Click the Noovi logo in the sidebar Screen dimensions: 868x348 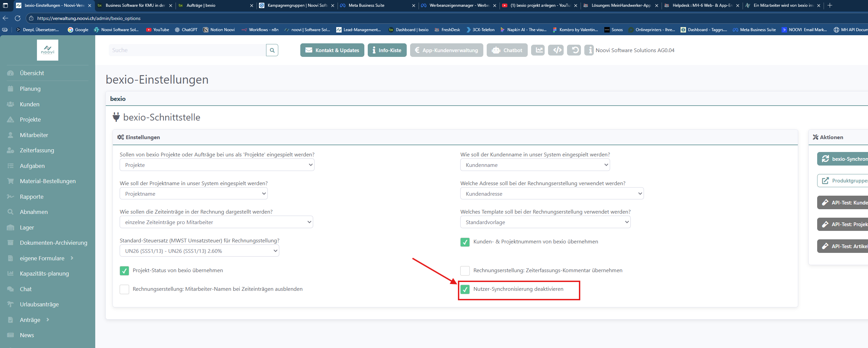point(47,50)
